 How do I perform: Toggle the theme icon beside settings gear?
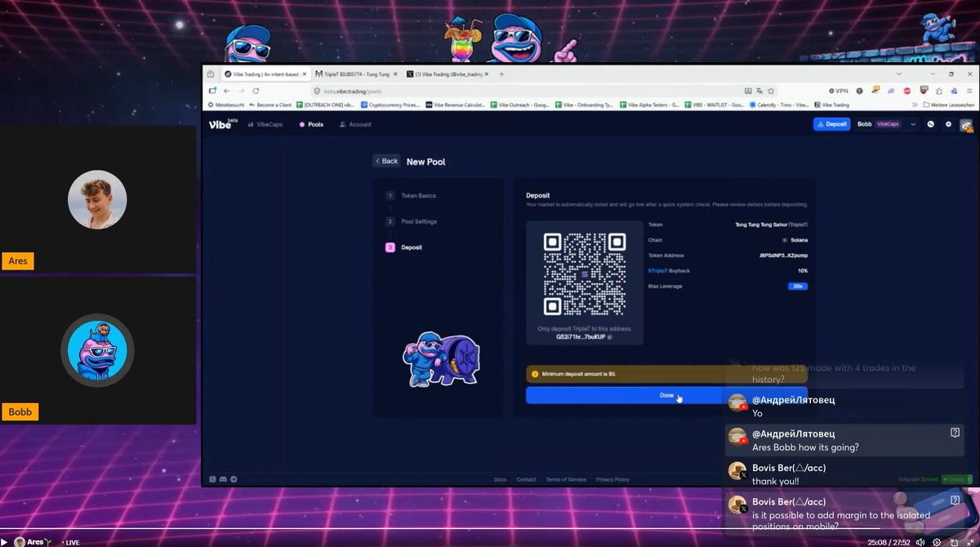click(x=931, y=124)
